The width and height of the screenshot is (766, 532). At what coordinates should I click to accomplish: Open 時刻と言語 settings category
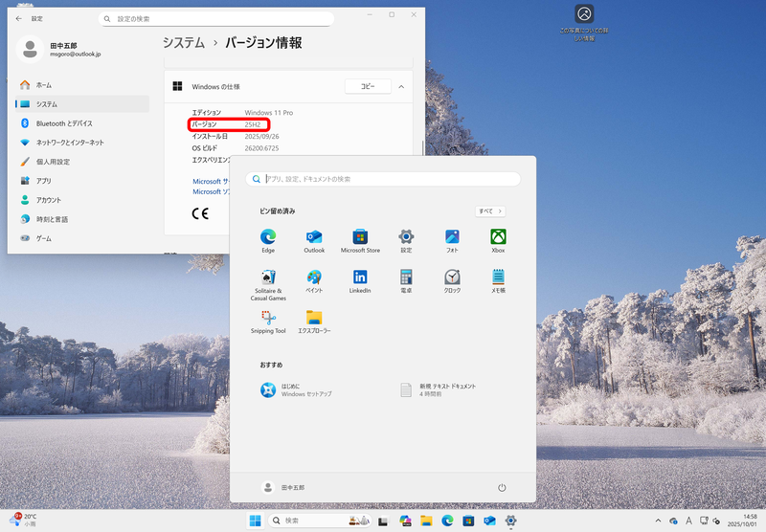click(82, 219)
